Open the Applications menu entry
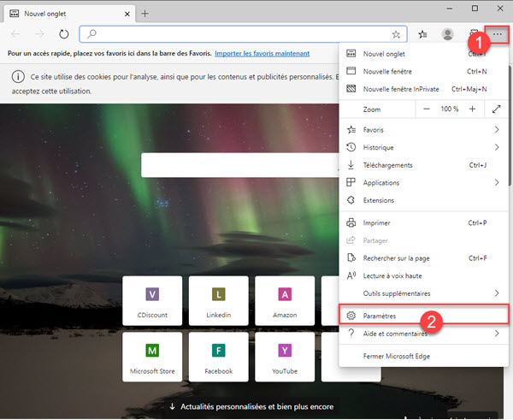This screenshot has width=513, height=420. [423, 183]
